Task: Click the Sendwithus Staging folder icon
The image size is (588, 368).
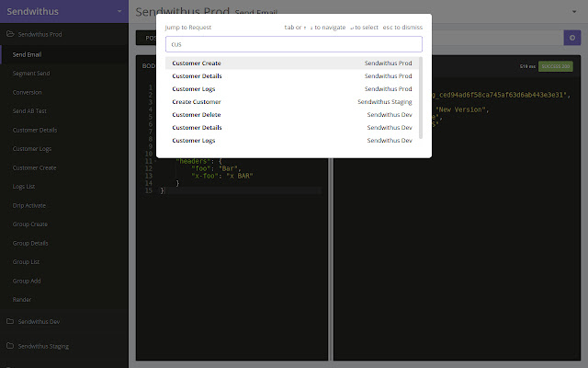Action: 9,346
